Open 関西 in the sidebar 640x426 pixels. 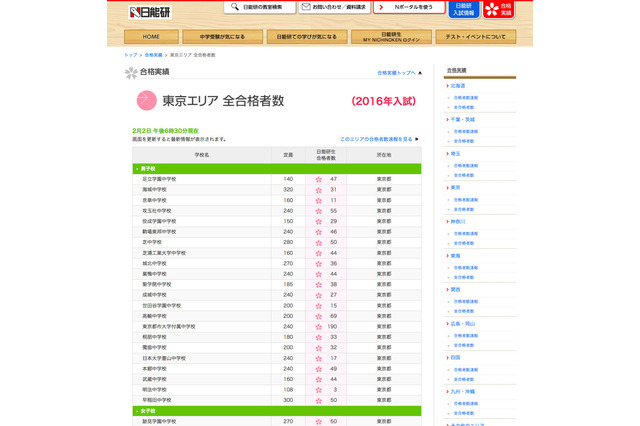coord(455,290)
